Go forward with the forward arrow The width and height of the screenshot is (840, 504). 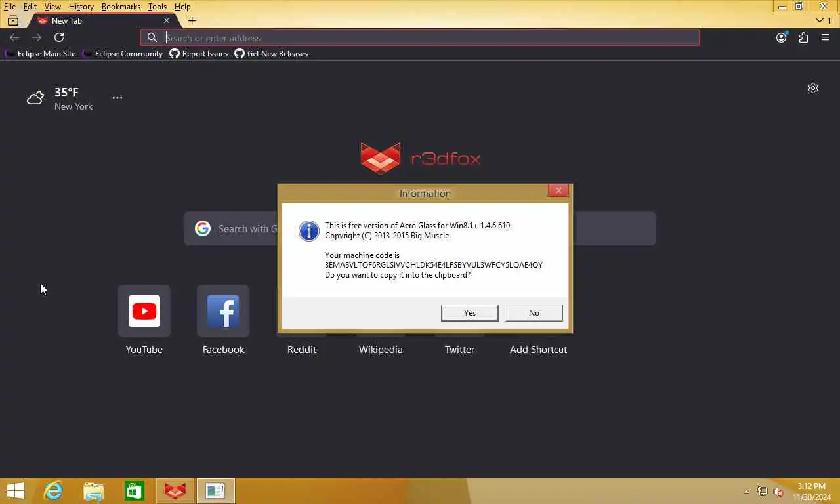click(x=37, y=38)
